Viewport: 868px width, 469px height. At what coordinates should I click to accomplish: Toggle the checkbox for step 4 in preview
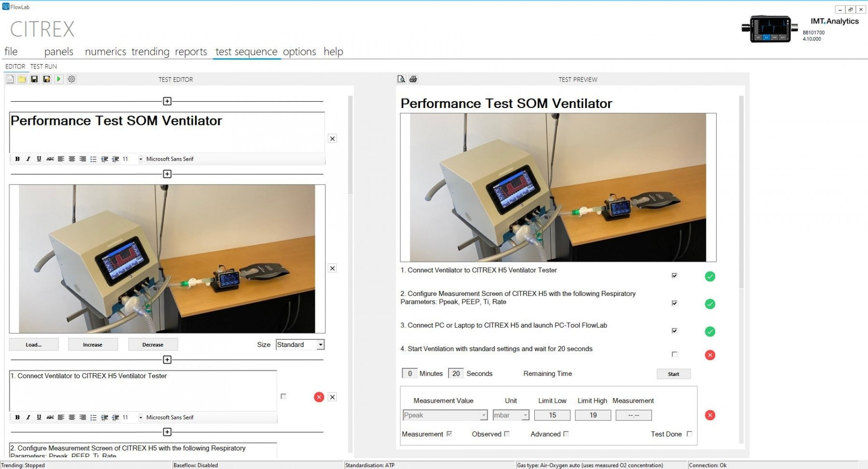[674, 354]
